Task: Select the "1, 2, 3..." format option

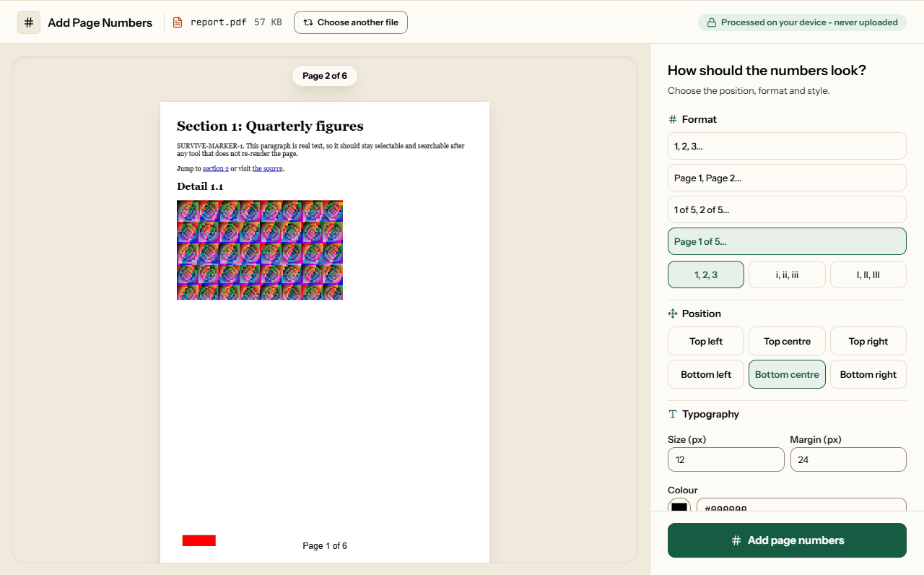Action: (787, 146)
